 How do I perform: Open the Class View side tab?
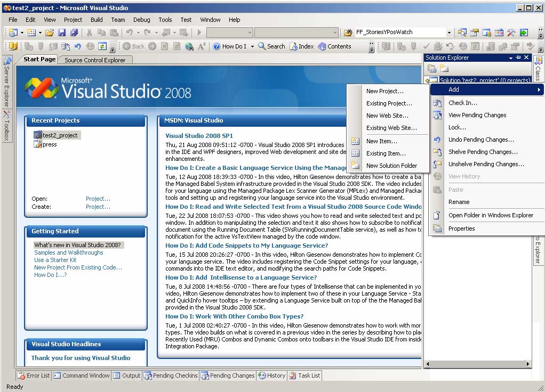(x=538, y=68)
